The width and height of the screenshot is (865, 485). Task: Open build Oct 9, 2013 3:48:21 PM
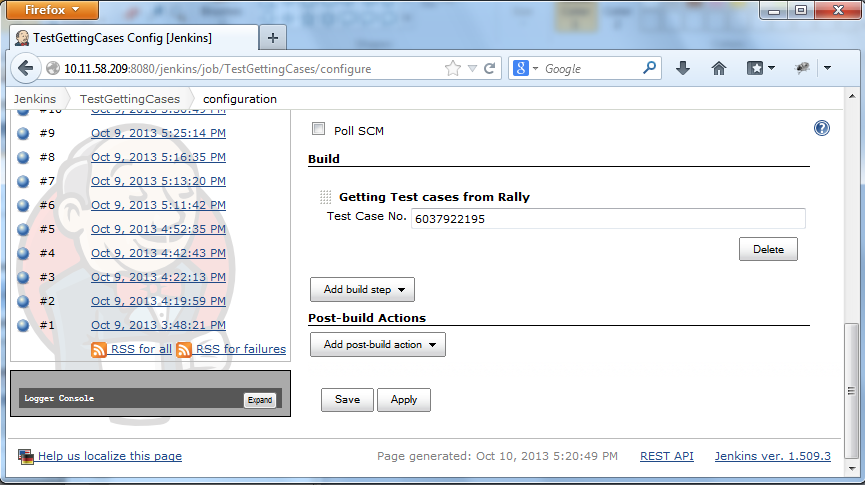[158, 325]
